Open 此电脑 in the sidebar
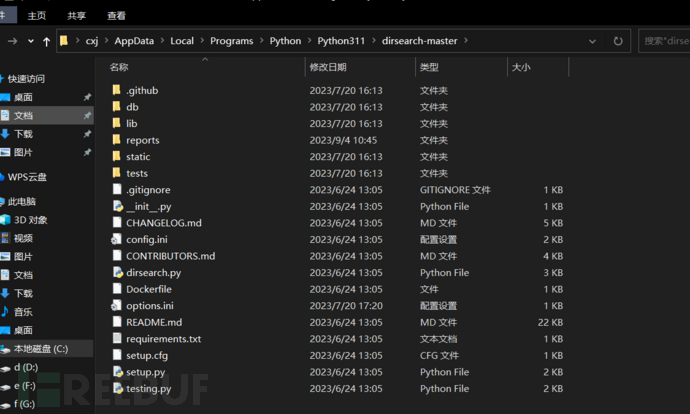This screenshot has height=414, width=690. (x=22, y=202)
